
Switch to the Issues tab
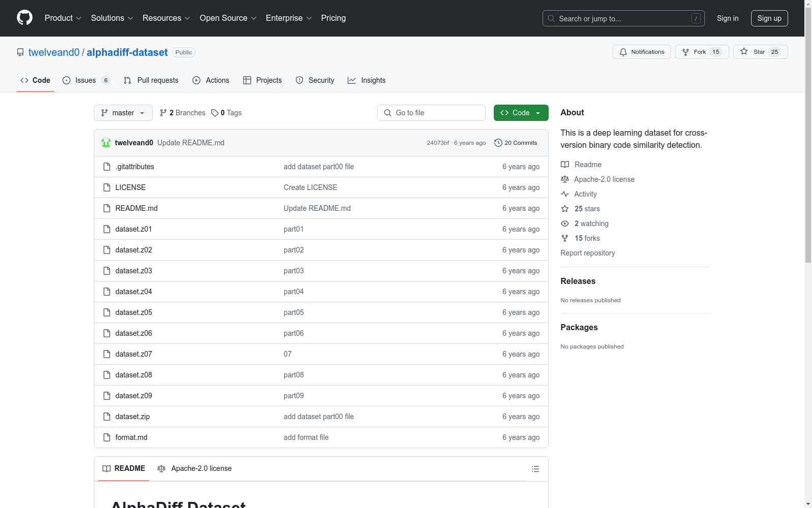(x=86, y=80)
